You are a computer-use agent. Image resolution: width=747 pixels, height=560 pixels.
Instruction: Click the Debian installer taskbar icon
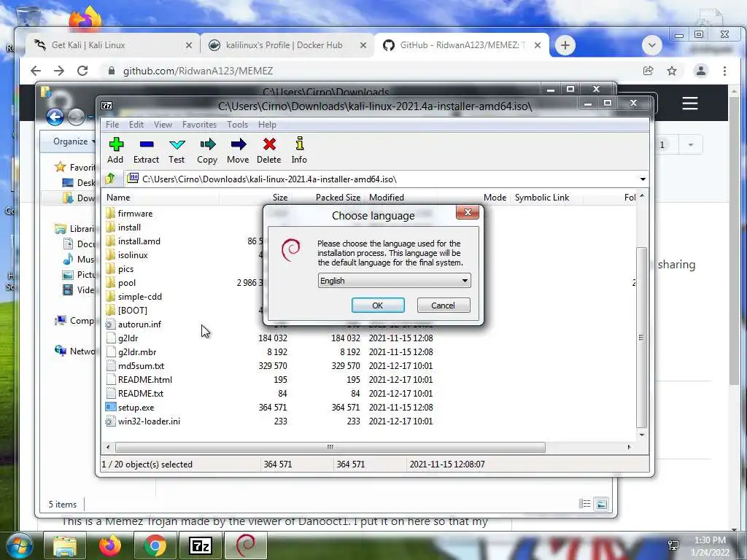tap(245, 545)
